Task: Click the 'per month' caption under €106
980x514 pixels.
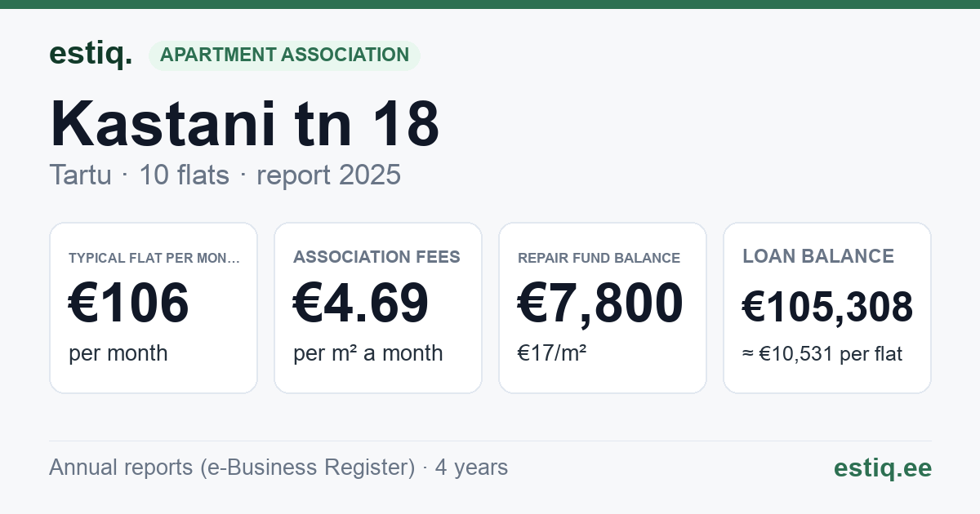Action: pyautogui.click(x=118, y=353)
